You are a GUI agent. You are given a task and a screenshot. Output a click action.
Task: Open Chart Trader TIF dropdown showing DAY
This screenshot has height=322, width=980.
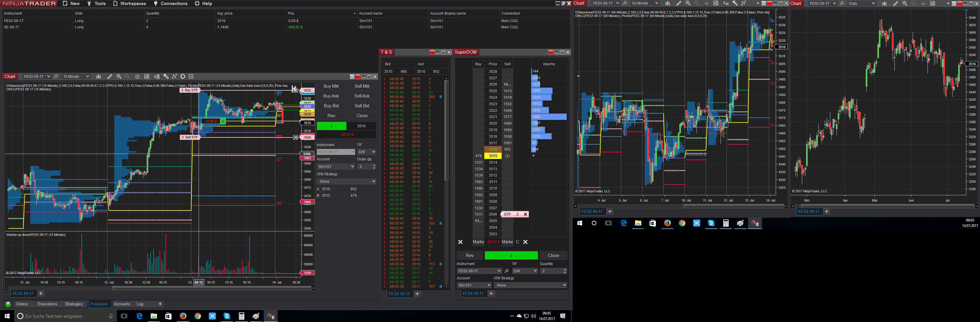366,152
